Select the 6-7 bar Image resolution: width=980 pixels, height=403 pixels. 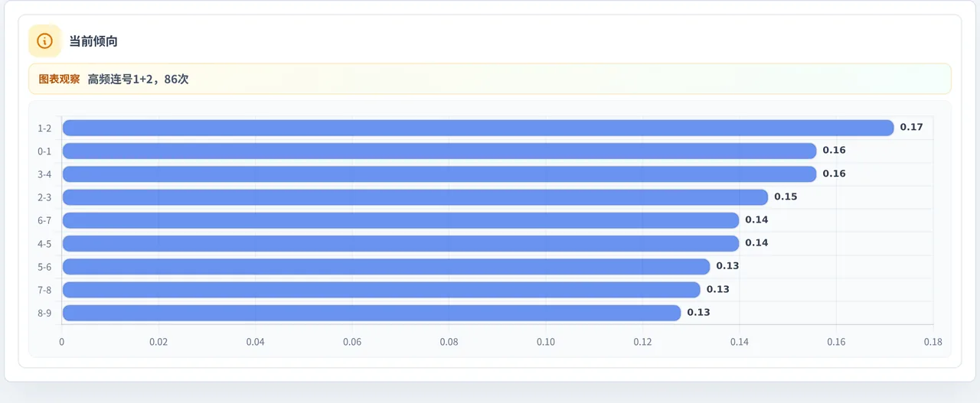400,220
